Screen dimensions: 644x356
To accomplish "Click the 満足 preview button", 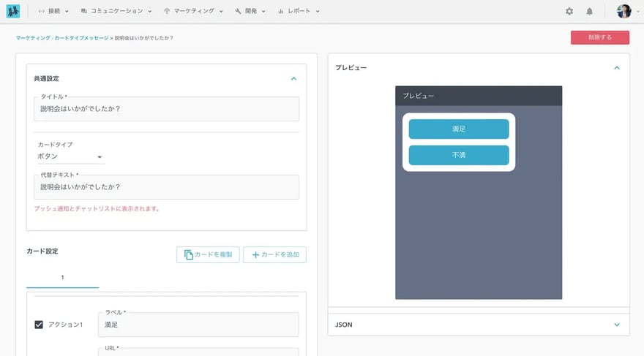I will click(x=458, y=129).
